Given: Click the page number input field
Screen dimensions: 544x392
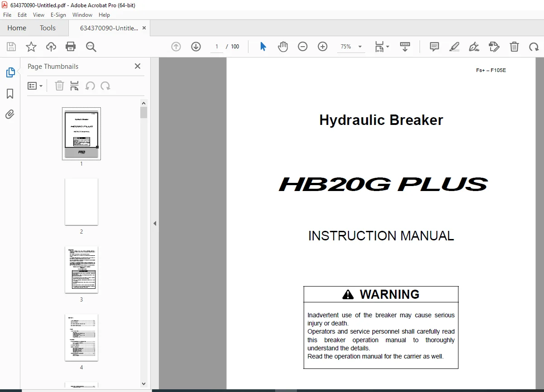Looking at the screenshot, I should click(217, 47).
